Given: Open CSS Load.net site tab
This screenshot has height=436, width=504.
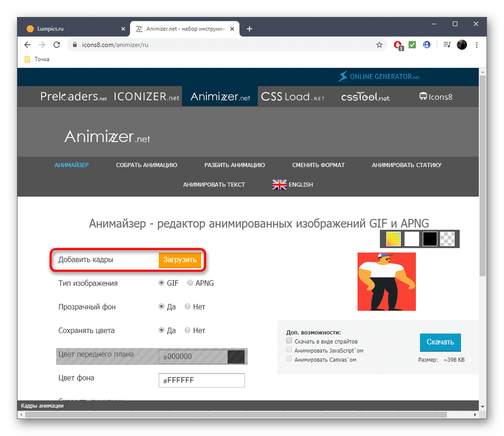Looking at the screenshot, I should coord(293,97).
